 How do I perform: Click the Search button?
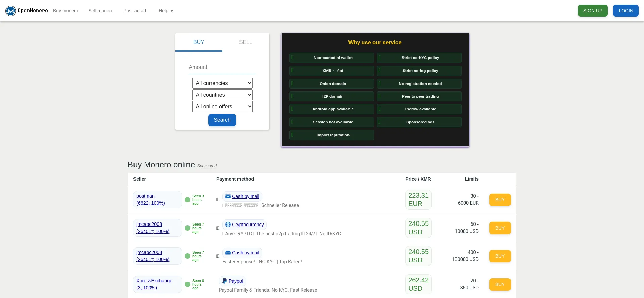[x=222, y=120]
